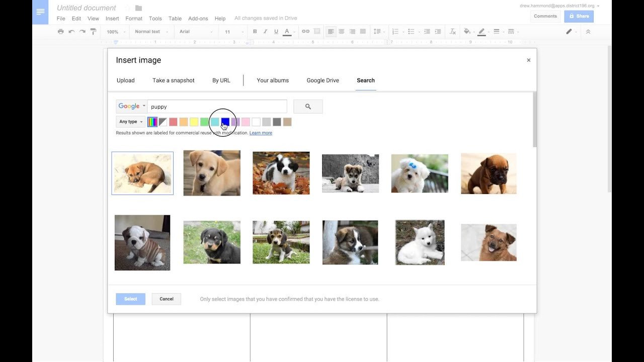
Task: Toggle underline formatting in the toolbar
Action: pyautogui.click(x=276, y=32)
